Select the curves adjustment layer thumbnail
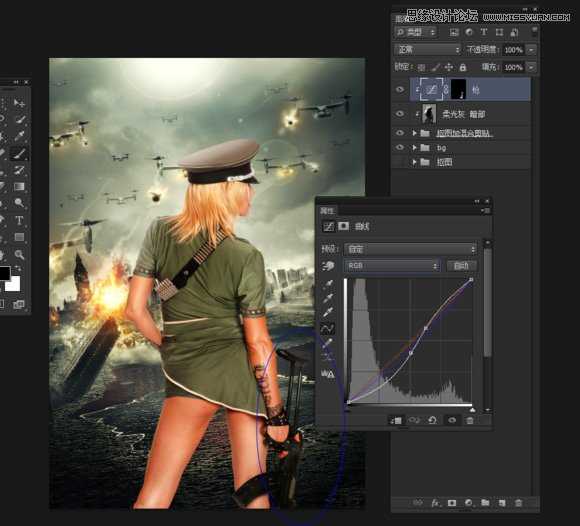This screenshot has width=580, height=526. (x=431, y=89)
